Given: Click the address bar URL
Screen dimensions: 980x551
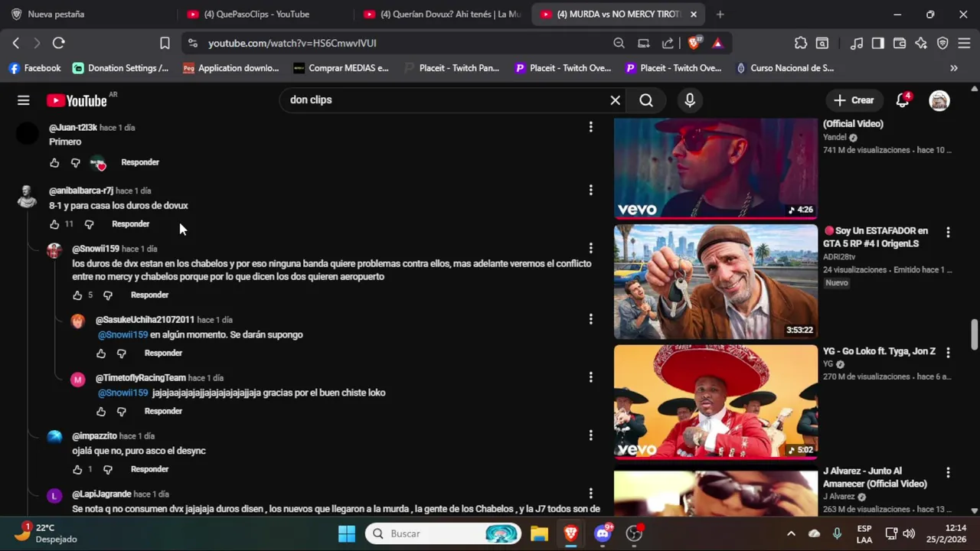Looking at the screenshot, I should 292,44.
